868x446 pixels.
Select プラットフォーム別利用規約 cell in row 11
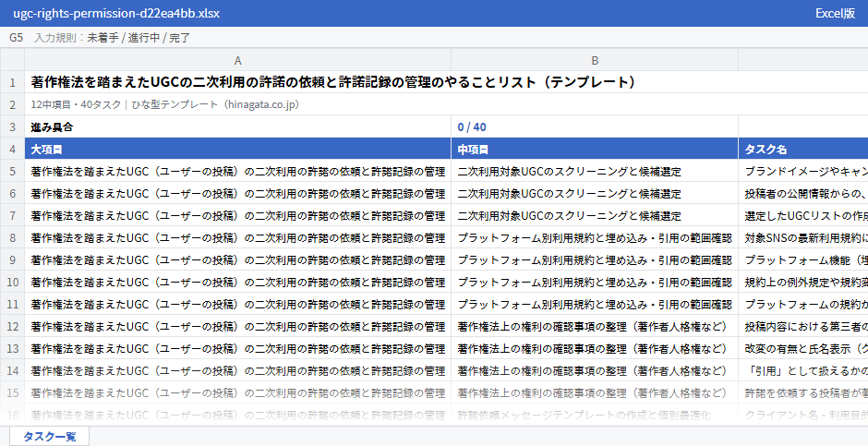(595, 304)
